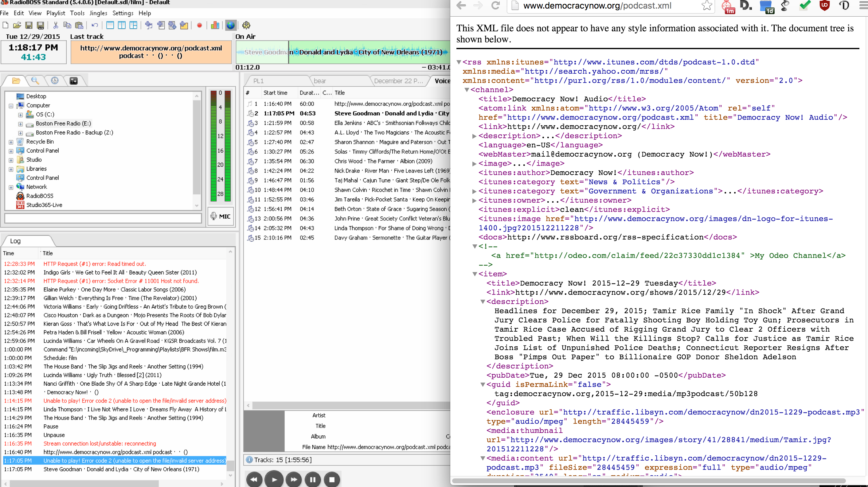Expand the Recycle Bin tree node
The image size is (868, 487).
(11, 142)
